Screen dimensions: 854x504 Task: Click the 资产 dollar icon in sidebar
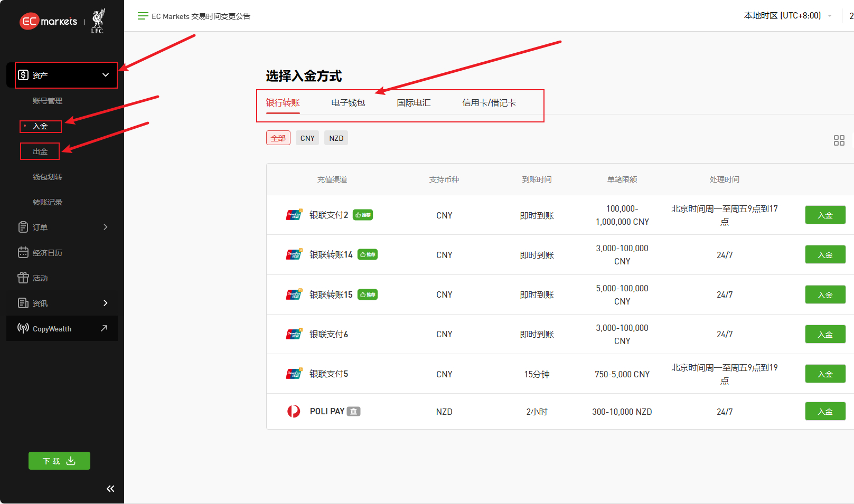[x=23, y=75]
